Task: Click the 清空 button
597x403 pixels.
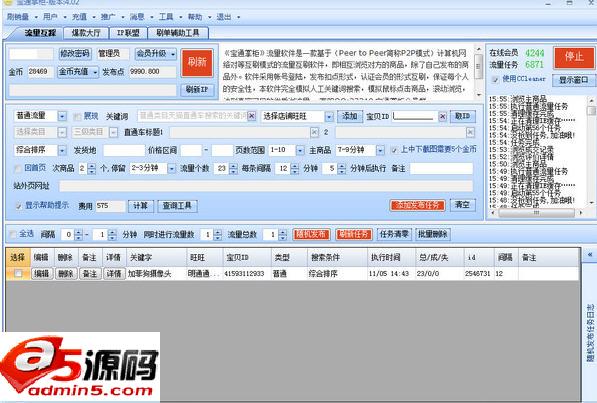Action: tap(463, 205)
